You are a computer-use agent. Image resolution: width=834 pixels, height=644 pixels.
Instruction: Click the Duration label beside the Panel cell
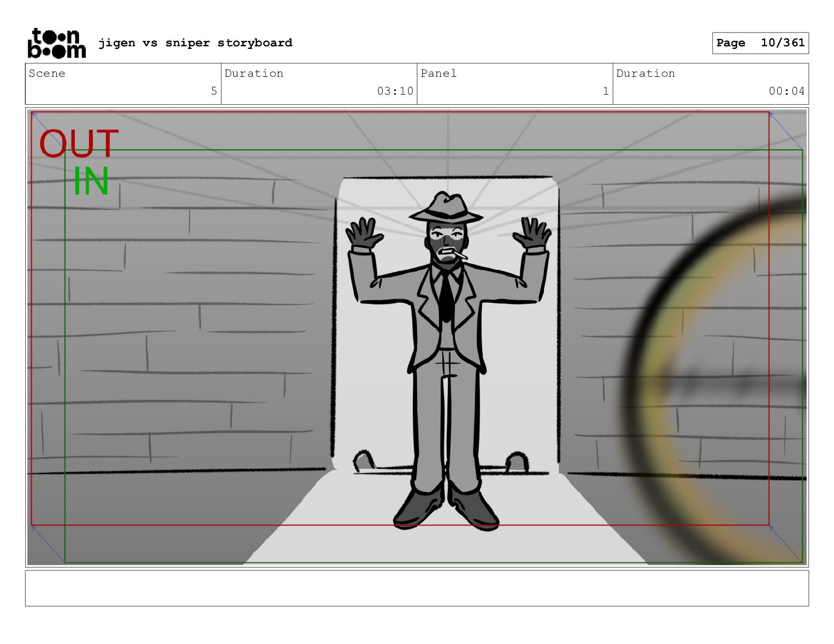[646, 73]
